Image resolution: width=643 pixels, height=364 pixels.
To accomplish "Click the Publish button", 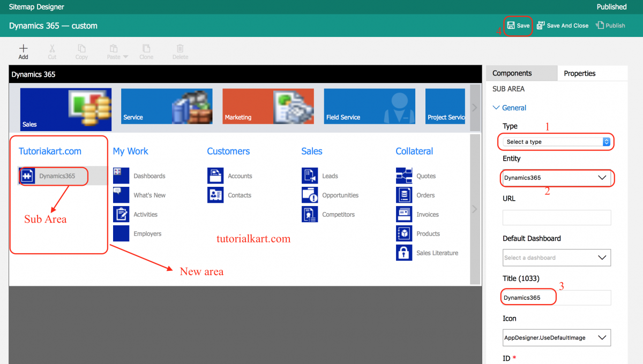I will click(610, 25).
